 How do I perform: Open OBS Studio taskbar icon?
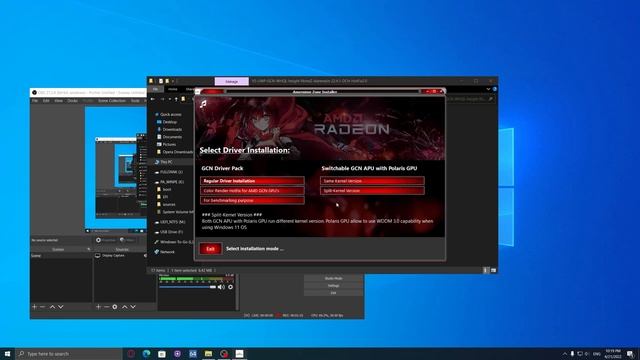pos(224,353)
